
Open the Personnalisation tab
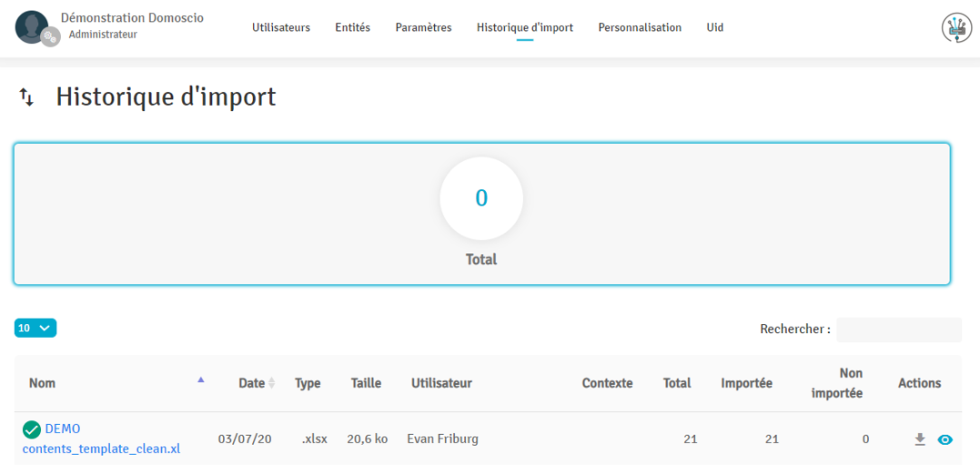pyautogui.click(x=640, y=27)
